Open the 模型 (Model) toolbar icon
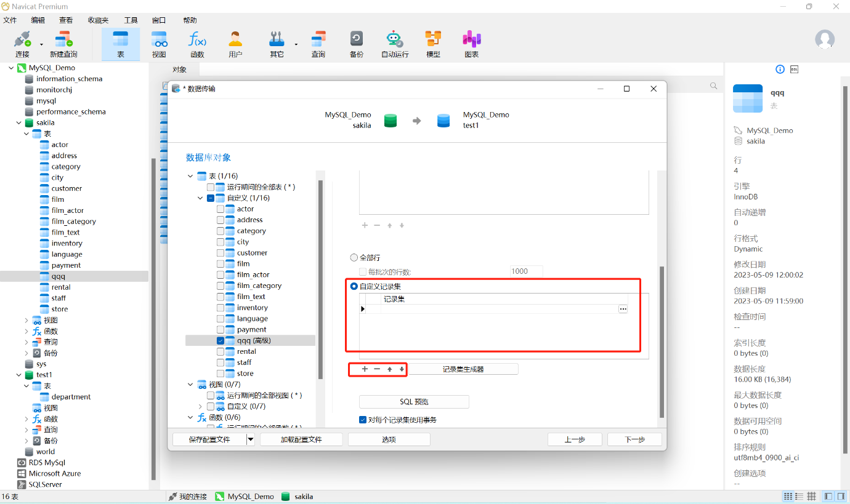850x504 pixels. tap(433, 41)
